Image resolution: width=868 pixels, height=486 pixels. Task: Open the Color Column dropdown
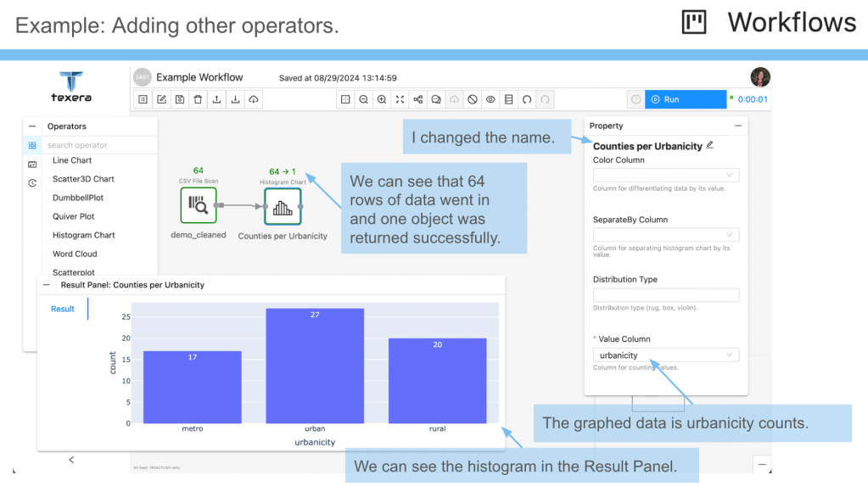pyautogui.click(x=665, y=176)
